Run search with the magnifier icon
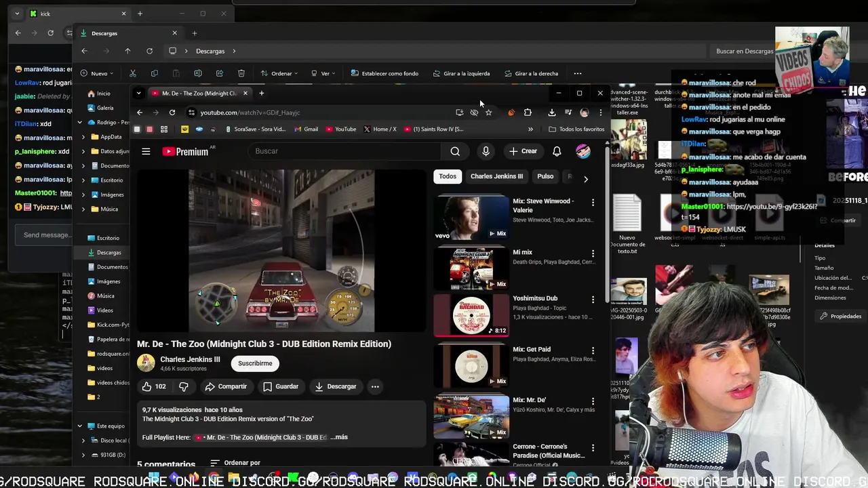The height and width of the screenshot is (488, 868). point(455,151)
